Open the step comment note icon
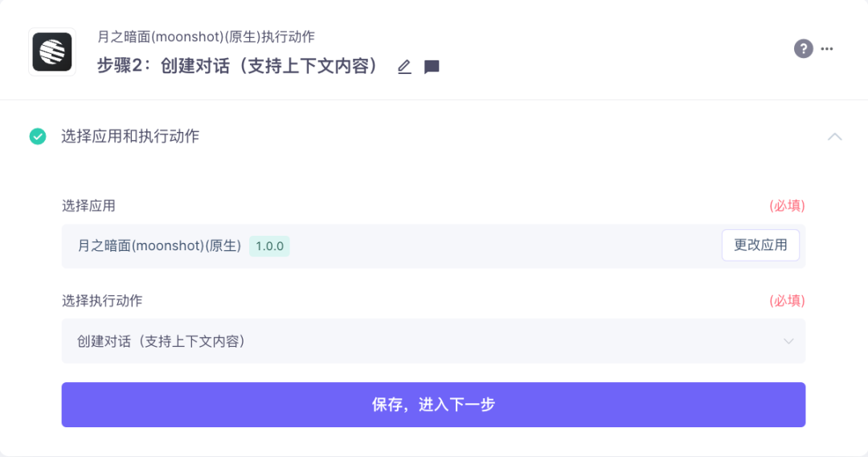Screen dimensions: 868x457 click(x=432, y=67)
